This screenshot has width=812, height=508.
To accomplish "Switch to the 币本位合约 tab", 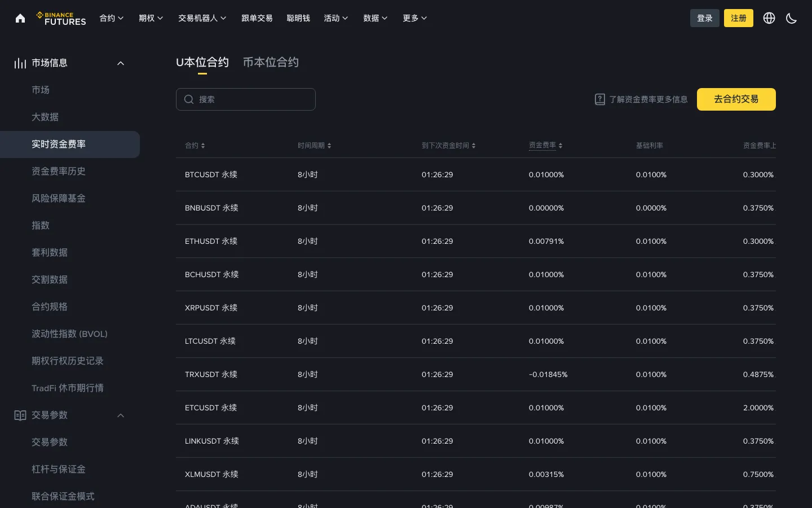I will coord(271,63).
